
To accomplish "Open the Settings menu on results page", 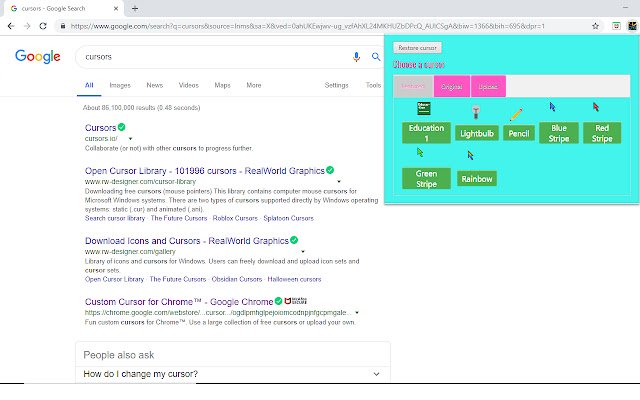I will coord(336,85).
